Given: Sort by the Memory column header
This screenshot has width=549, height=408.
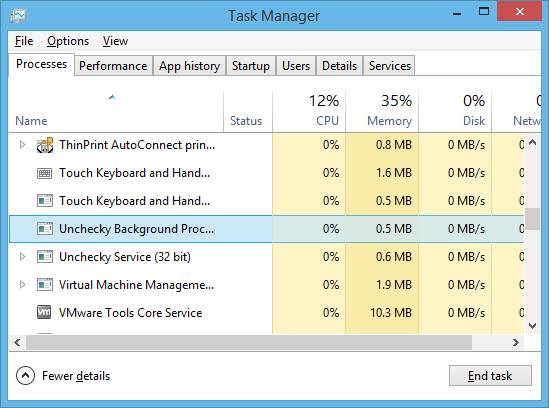Looking at the screenshot, I should tap(382, 111).
